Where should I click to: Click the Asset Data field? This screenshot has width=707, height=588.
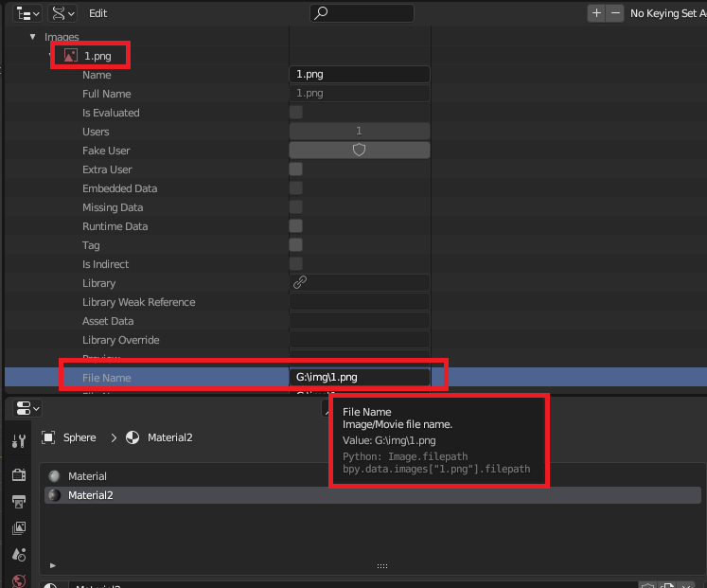coord(360,321)
